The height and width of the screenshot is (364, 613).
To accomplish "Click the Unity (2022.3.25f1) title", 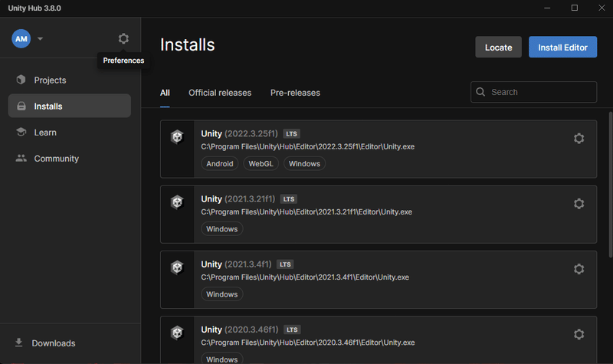I will point(239,133).
